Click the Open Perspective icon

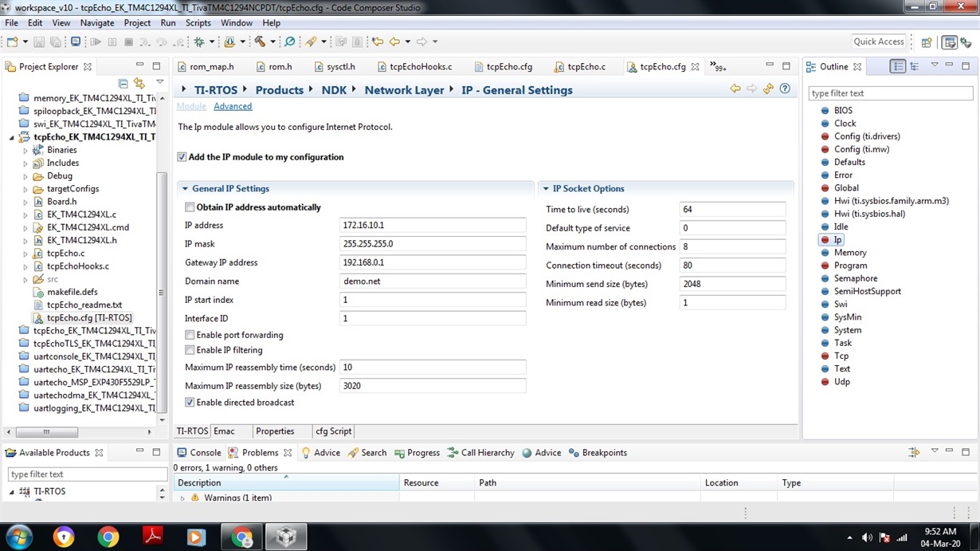coord(927,42)
